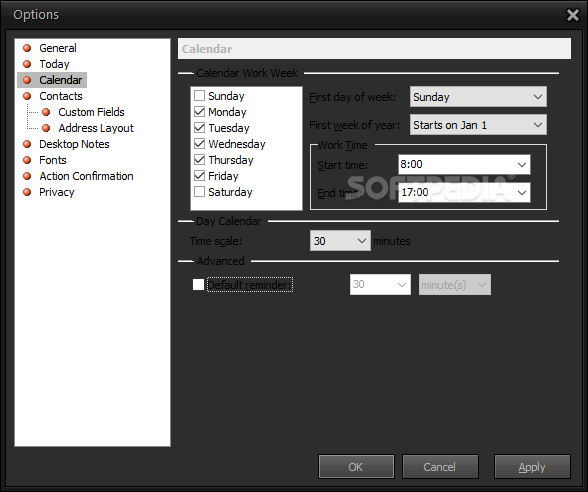Open the First week of year dropdown
The image size is (588, 492).
(478, 125)
